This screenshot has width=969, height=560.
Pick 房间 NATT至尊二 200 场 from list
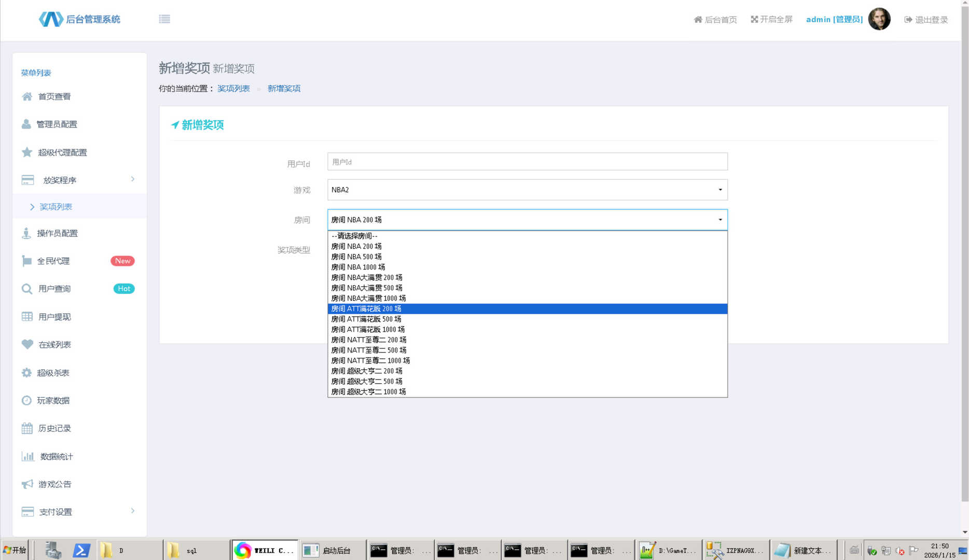click(x=368, y=340)
